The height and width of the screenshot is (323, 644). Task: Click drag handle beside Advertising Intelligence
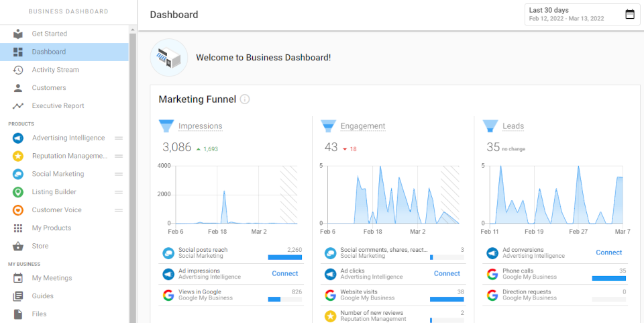[119, 138]
